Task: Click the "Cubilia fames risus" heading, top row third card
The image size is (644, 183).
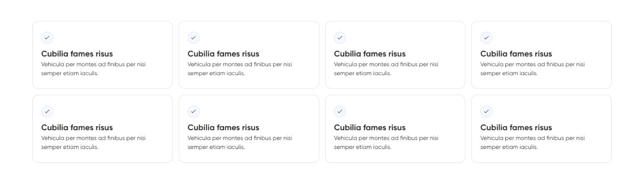Action: tap(369, 54)
